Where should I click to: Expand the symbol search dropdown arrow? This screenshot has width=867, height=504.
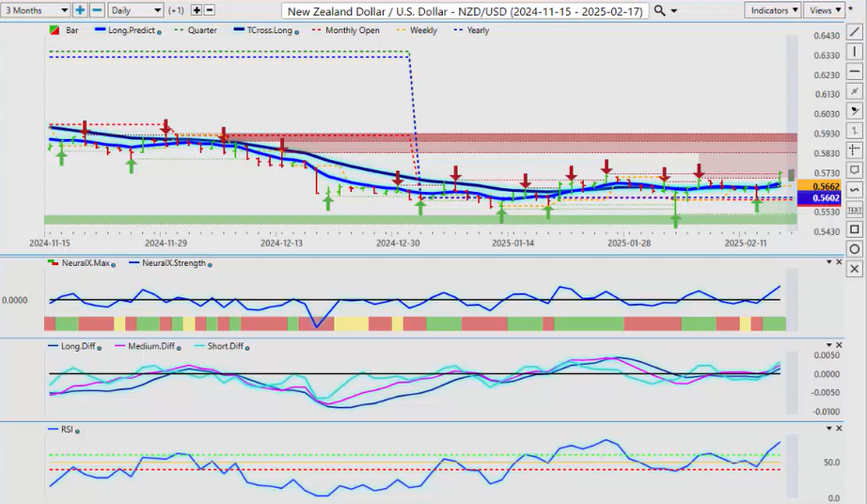point(675,10)
